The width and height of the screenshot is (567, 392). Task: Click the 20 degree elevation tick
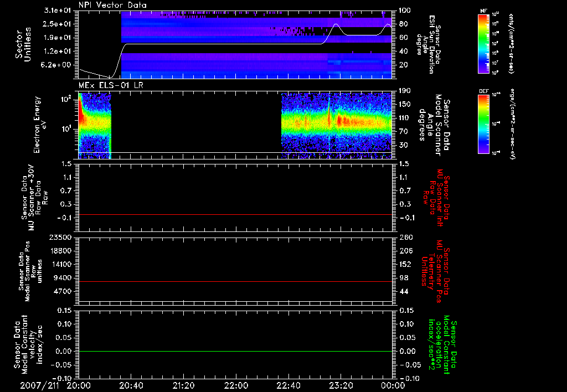(403, 65)
